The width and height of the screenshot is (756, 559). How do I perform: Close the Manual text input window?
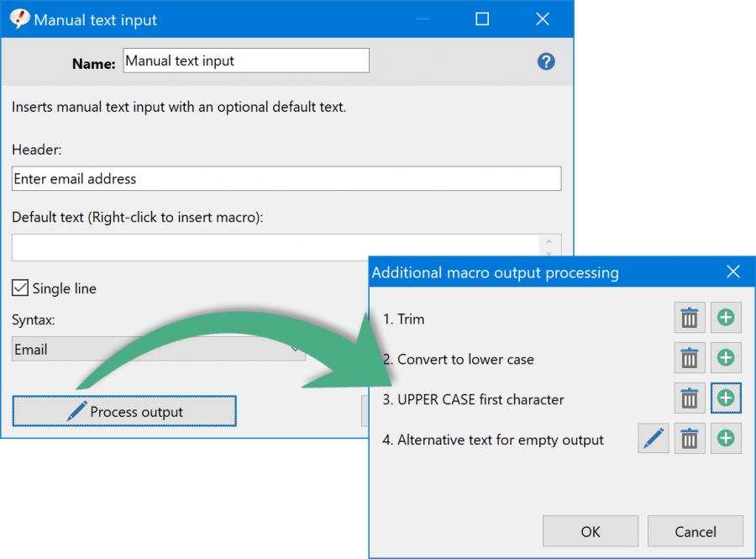(x=543, y=19)
